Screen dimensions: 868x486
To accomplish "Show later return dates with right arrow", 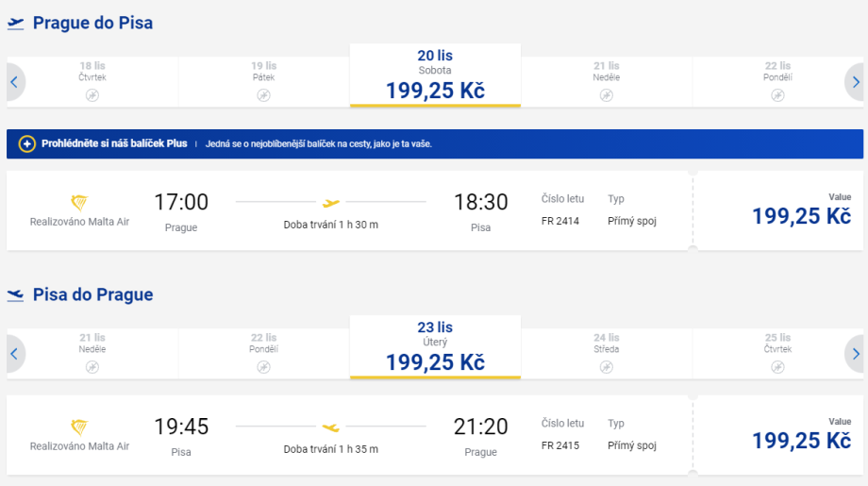I will (855, 354).
